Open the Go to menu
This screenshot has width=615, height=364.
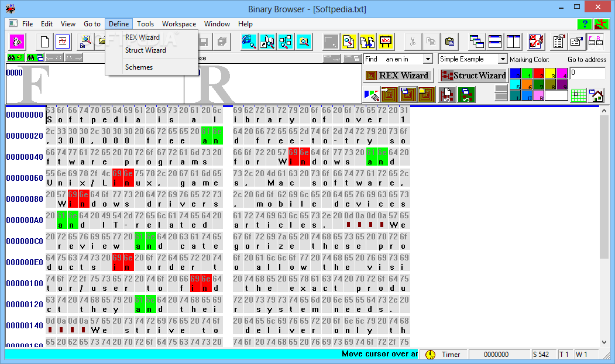(x=92, y=24)
